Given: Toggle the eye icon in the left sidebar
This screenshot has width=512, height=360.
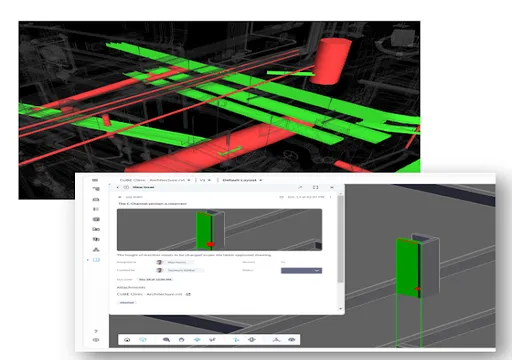Looking at the screenshot, I should [96, 340].
